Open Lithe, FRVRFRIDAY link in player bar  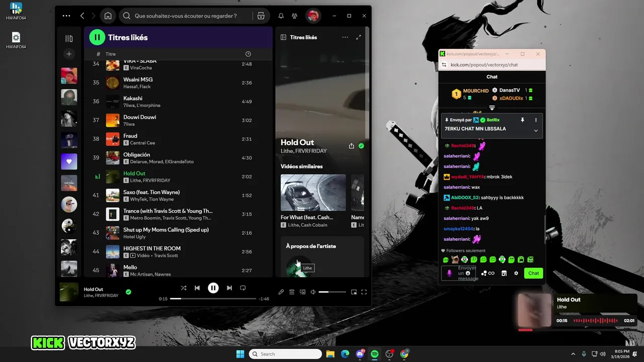101,296
